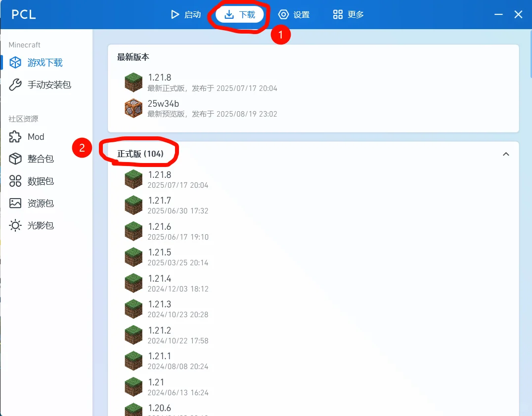Click the grass block icon beside 1.21.6

click(x=133, y=231)
